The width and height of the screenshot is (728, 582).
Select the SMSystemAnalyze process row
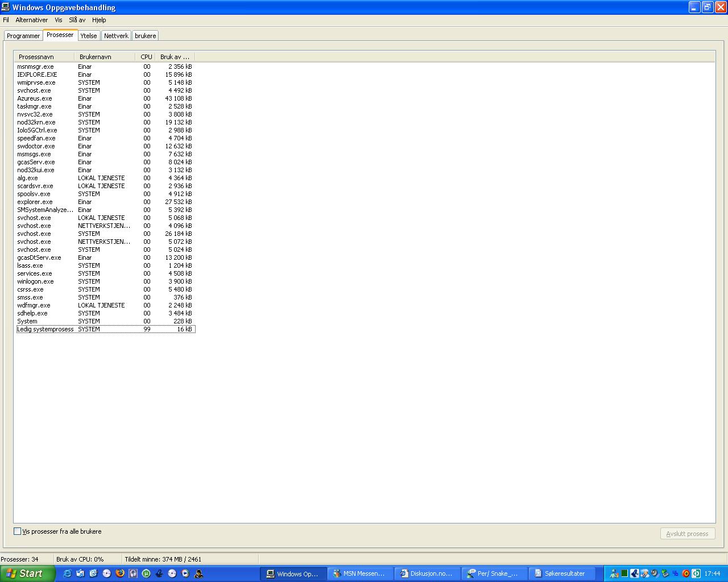pos(105,210)
